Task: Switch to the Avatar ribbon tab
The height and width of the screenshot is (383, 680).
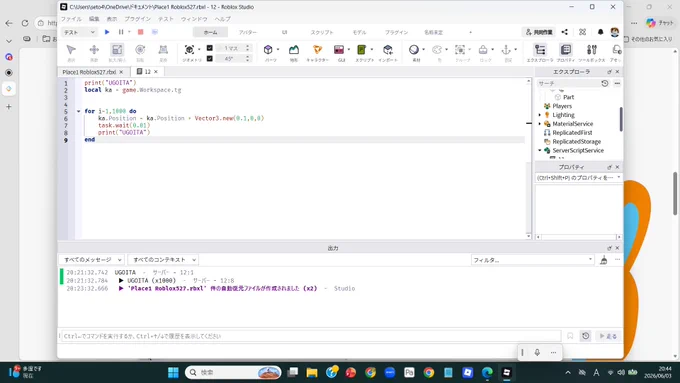Action: pyautogui.click(x=248, y=33)
